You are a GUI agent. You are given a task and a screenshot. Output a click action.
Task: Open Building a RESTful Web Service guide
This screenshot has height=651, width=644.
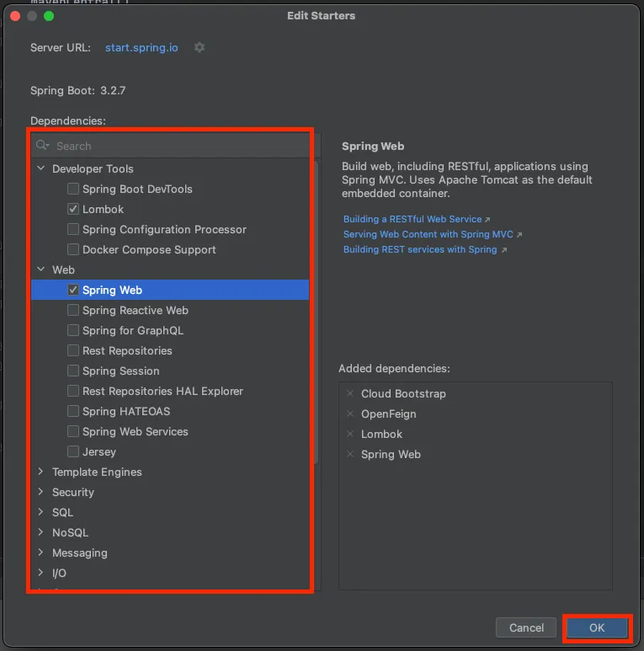click(412, 219)
